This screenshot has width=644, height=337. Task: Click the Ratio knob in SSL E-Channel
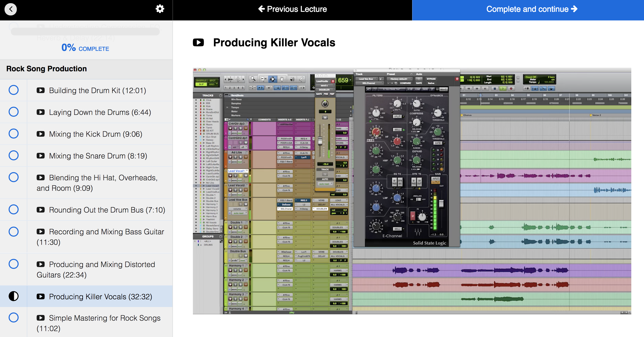pyautogui.click(x=416, y=103)
